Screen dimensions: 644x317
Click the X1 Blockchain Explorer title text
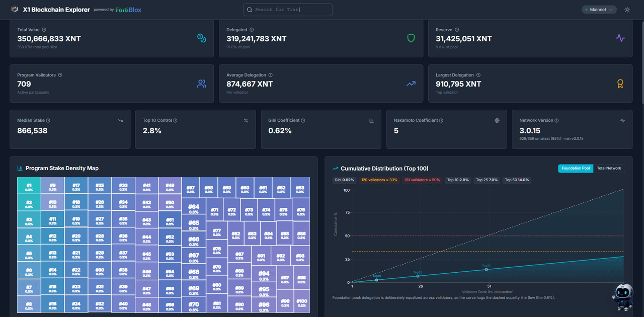56,10
